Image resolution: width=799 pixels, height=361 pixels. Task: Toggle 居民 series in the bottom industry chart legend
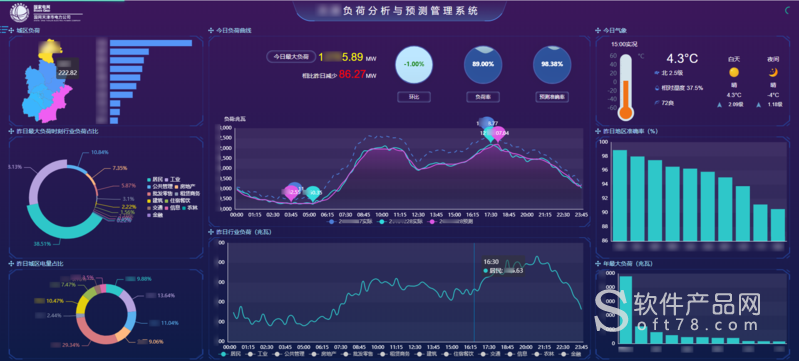(x=231, y=353)
